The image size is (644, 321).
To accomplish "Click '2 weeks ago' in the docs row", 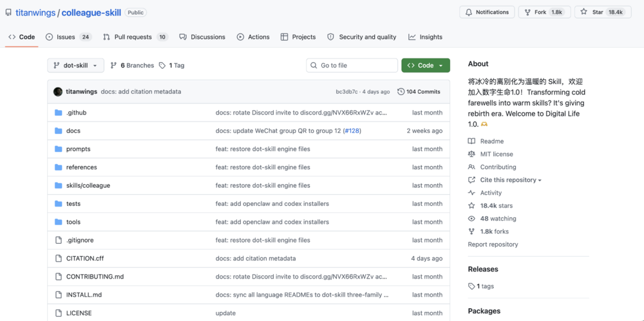I will click(x=424, y=131).
